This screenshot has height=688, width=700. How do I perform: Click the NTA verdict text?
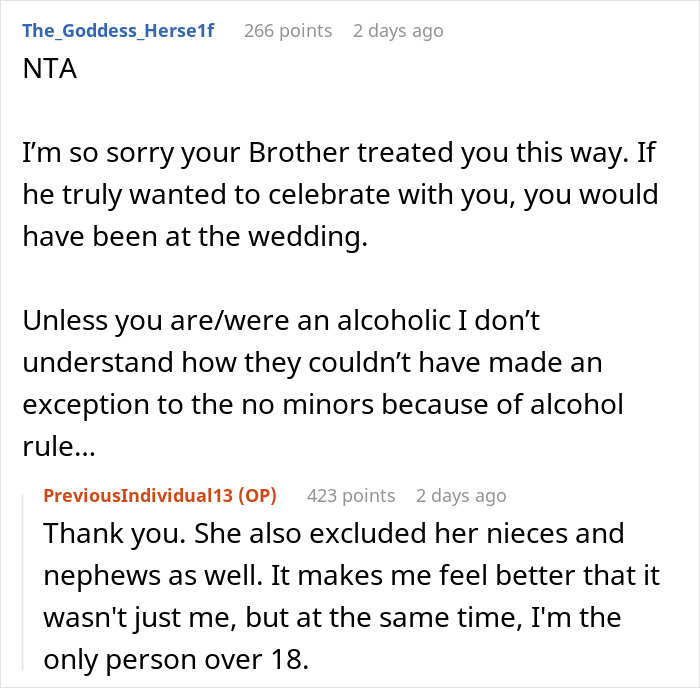pyautogui.click(x=52, y=75)
